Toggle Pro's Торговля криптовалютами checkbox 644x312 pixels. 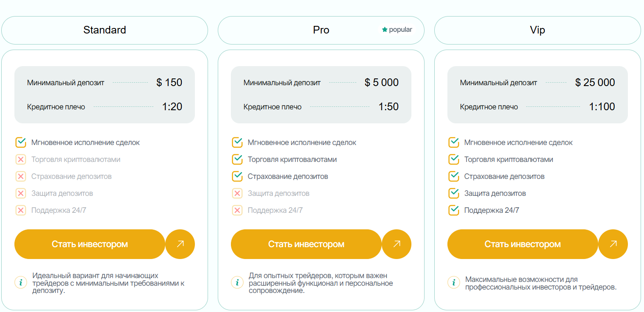pyautogui.click(x=237, y=159)
